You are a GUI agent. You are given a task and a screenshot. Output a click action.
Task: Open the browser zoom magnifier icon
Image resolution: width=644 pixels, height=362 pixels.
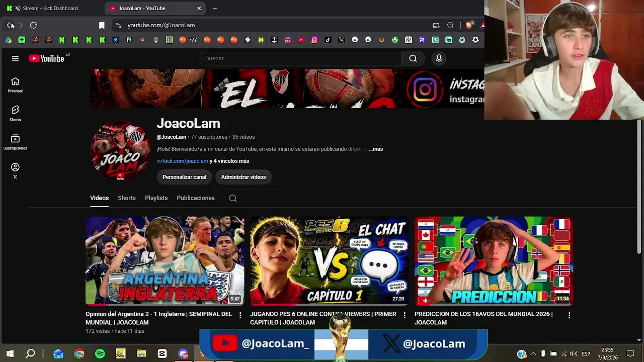450,25
